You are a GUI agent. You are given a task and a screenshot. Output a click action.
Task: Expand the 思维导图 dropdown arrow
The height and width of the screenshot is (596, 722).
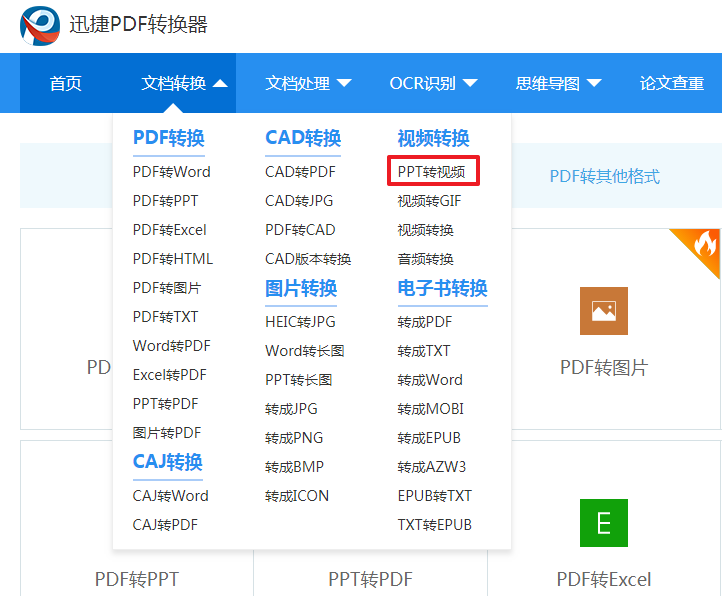point(594,83)
